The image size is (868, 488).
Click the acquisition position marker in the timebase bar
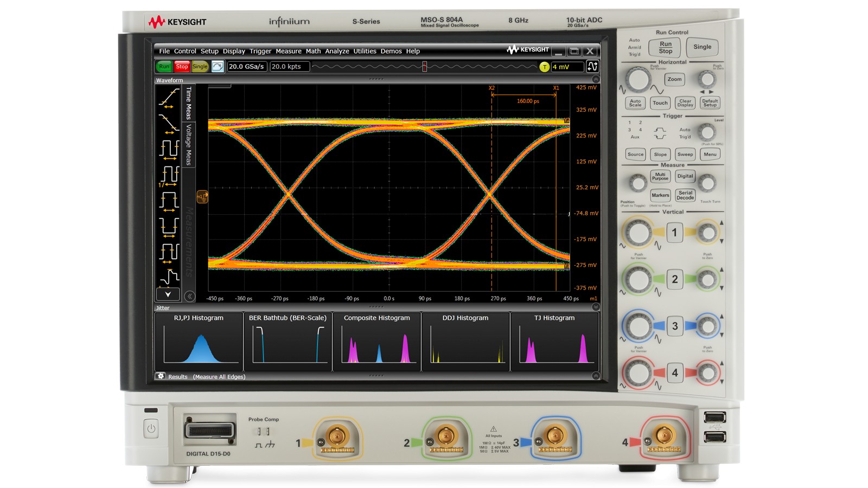[x=424, y=66]
